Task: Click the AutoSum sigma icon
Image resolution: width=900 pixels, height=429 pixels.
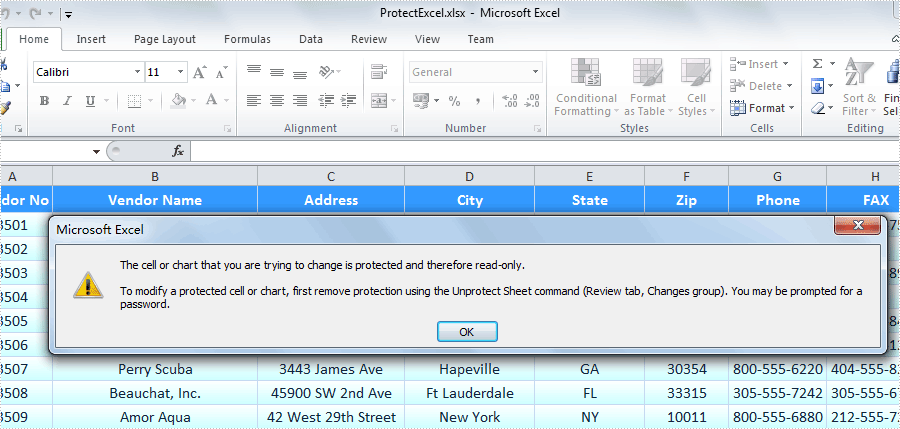Action: point(817,64)
